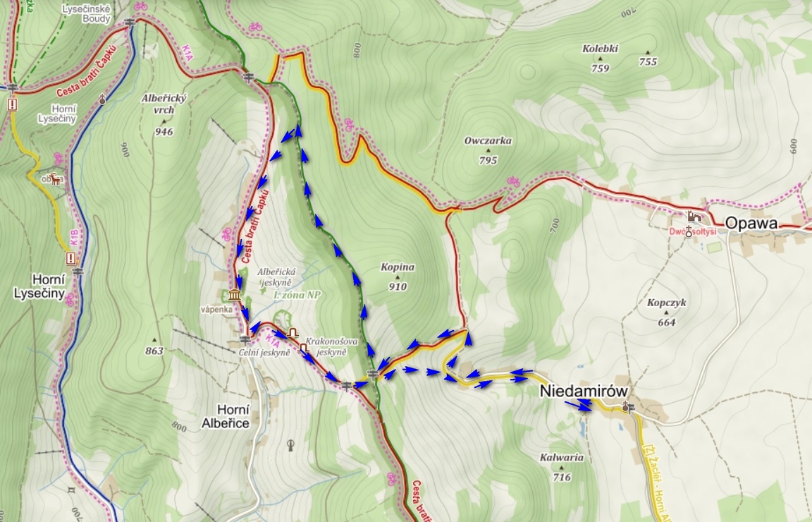
Task: Click the Opawa village name
Action: click(751, 224)
